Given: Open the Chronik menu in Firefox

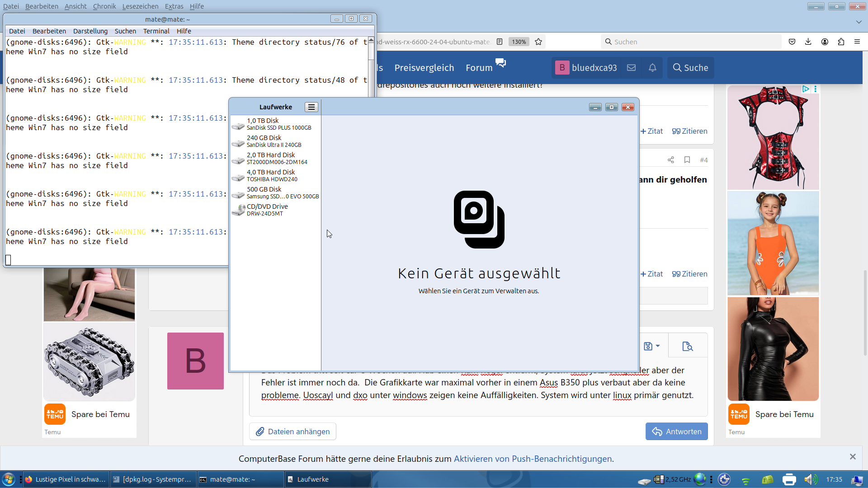Looking at the screenshot, I should click(x=104, y=6).
